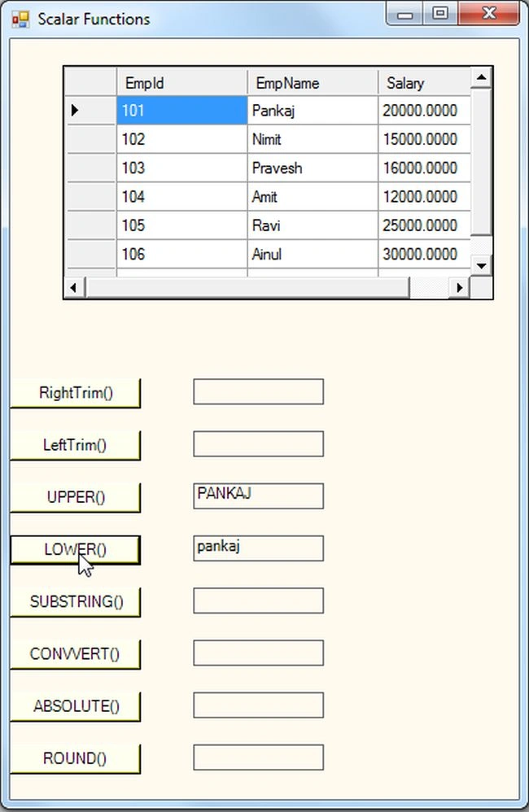Focus the text box beside CONVVERT()
The image size is (529, 812).
(x=259, y=653)
